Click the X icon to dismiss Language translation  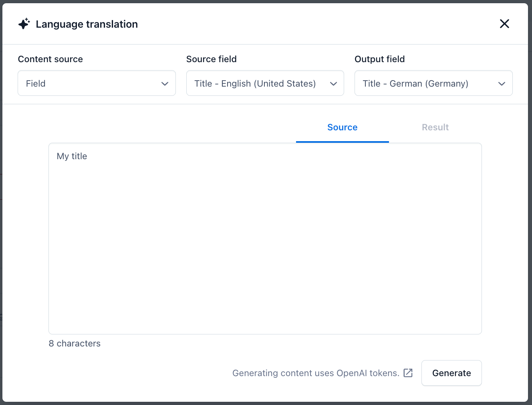504,24
